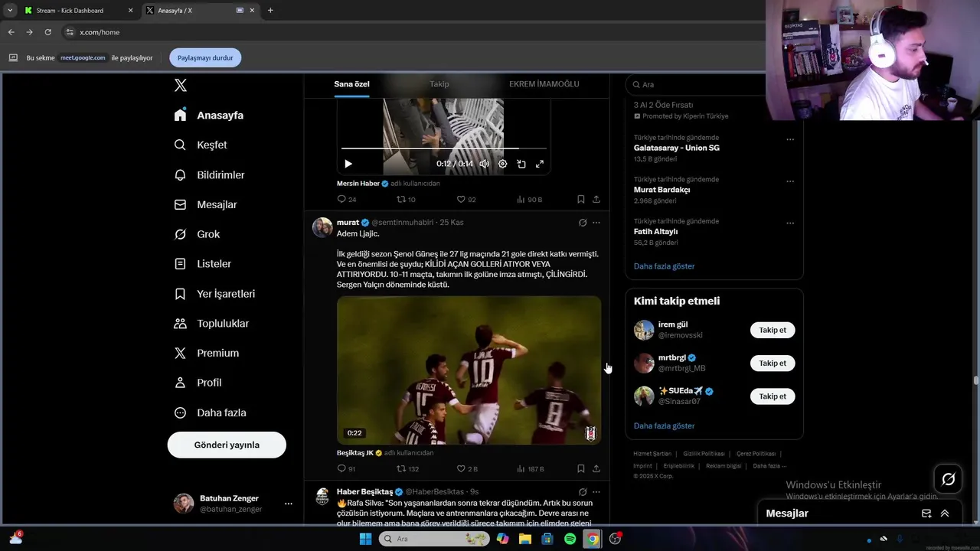Screen dimensions: 980x551
Task: View analytics showing 90 B views
Action: pos(529,199)
